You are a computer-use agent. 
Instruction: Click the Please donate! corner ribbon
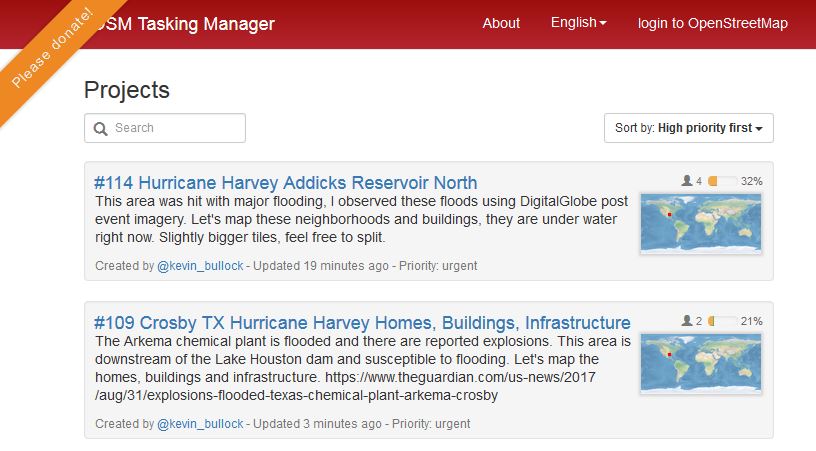(x=52, y=48)
